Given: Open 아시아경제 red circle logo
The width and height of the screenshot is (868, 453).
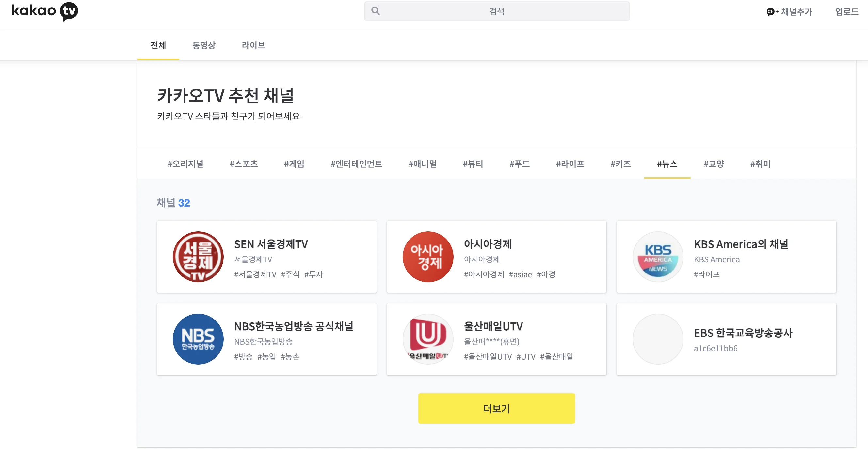Looking at the screenshot, I should click(x=428, y=257).
